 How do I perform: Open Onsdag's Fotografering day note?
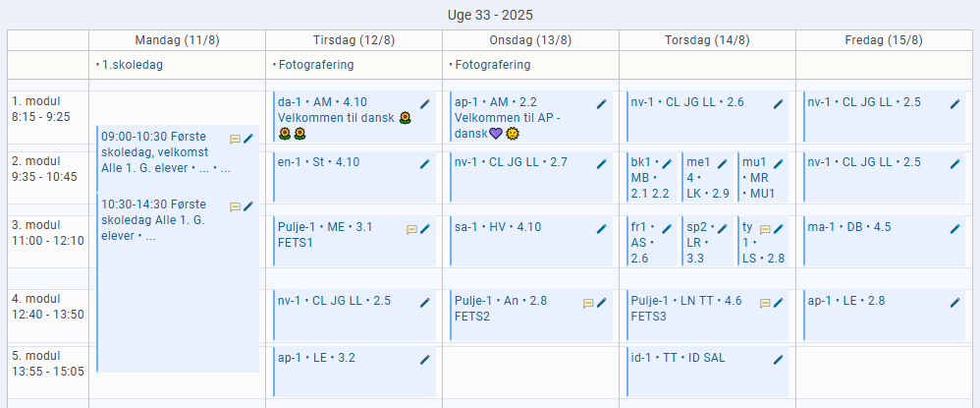tap(490, 65)
